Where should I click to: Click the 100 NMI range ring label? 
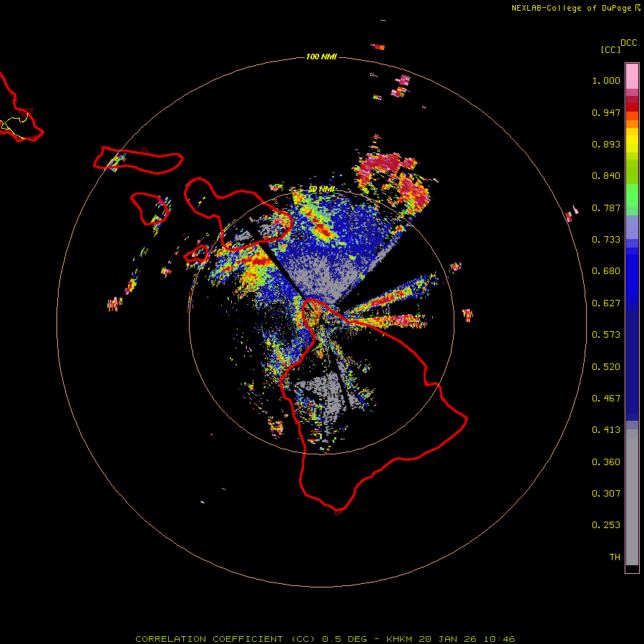coord(321,57)
